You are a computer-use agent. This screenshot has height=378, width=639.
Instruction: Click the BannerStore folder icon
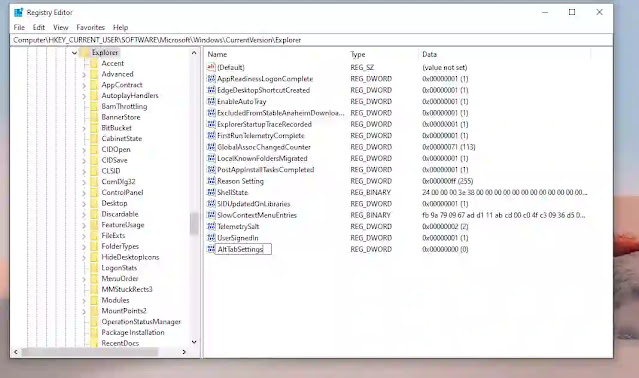[94, 117]
